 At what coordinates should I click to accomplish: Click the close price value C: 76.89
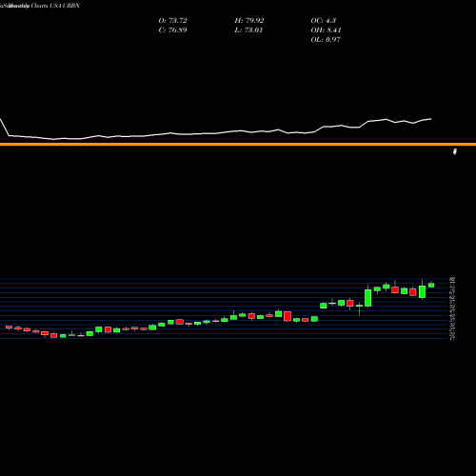click(x=172, y=30)
